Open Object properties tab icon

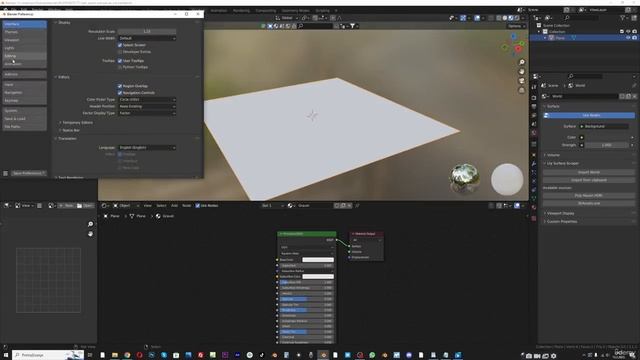click(x=534, y=155)
